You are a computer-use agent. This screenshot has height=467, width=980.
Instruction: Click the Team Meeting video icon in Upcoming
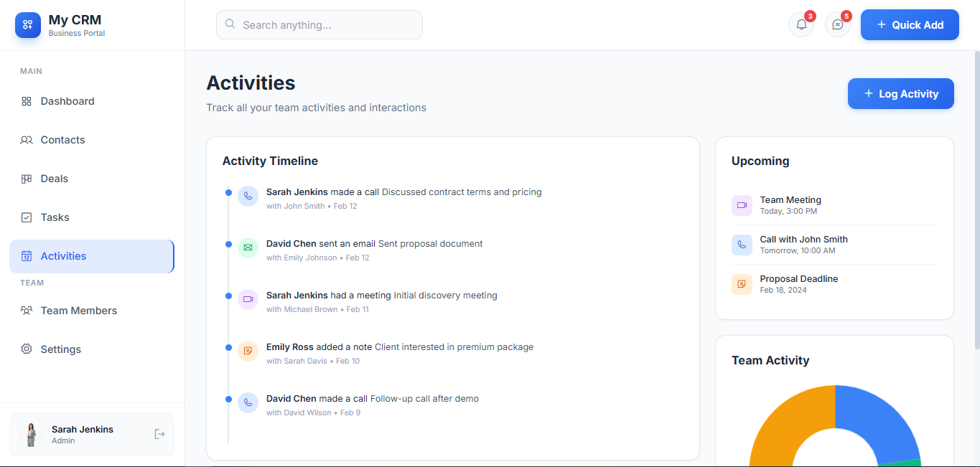coord(742,205)
